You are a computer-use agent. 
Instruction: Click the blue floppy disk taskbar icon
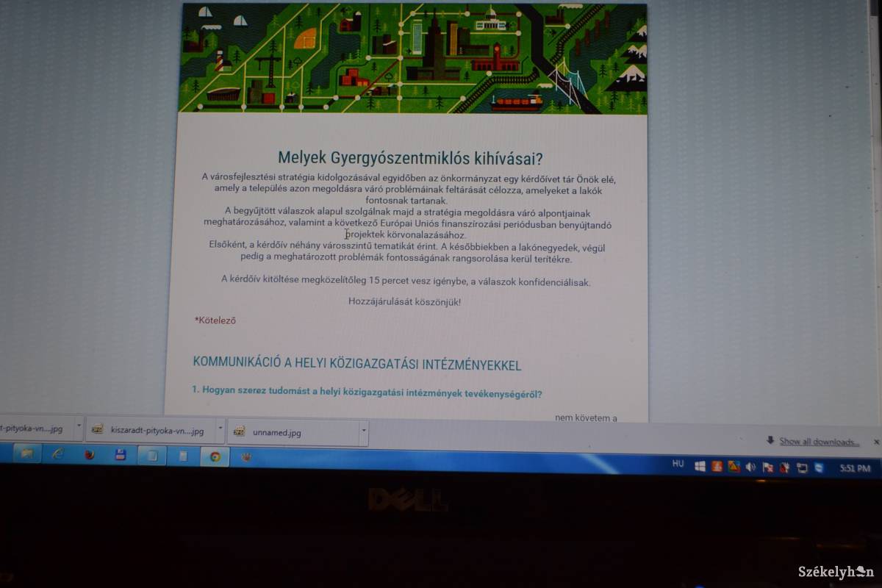pos(121,455)
